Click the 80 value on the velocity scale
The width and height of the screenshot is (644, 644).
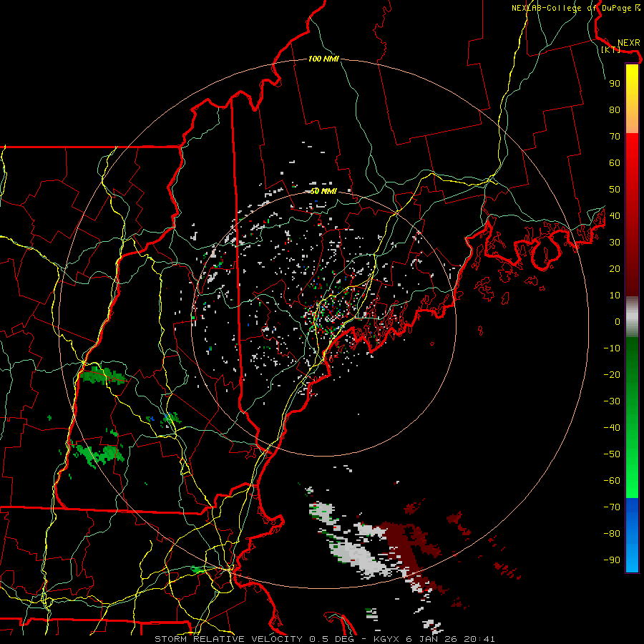(615, 109)
